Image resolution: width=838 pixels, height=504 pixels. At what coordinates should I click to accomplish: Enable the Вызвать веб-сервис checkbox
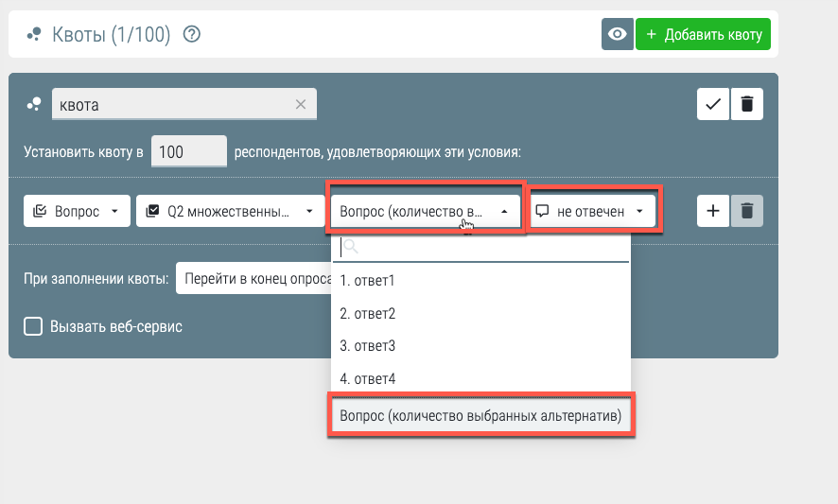point(33,326)
